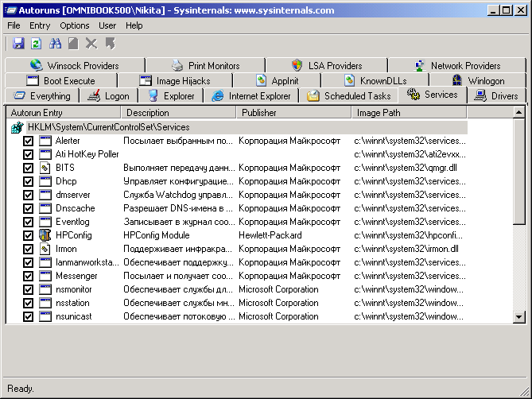Click the dmserver entry window icon

[45, 195]
